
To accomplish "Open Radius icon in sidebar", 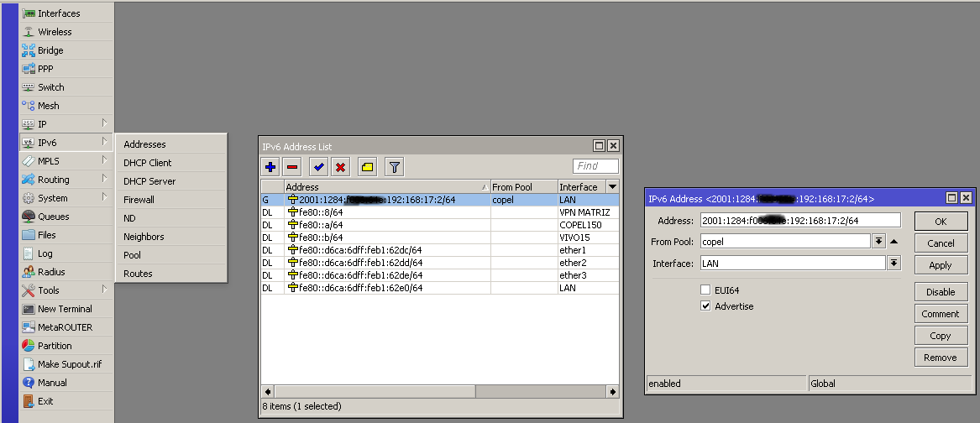I will pos(28,272).
